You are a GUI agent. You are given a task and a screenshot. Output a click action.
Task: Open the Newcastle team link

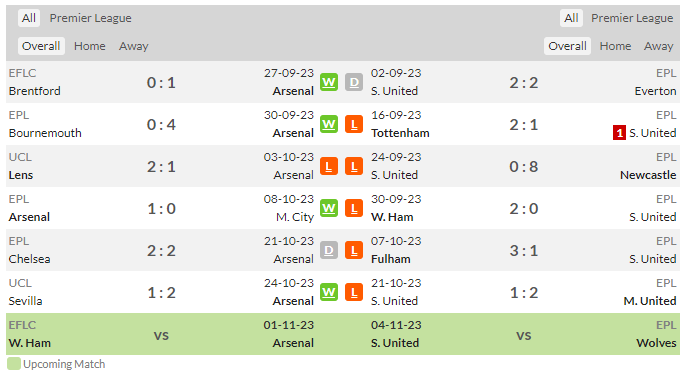pyautogui.click(x=648, y=175)
